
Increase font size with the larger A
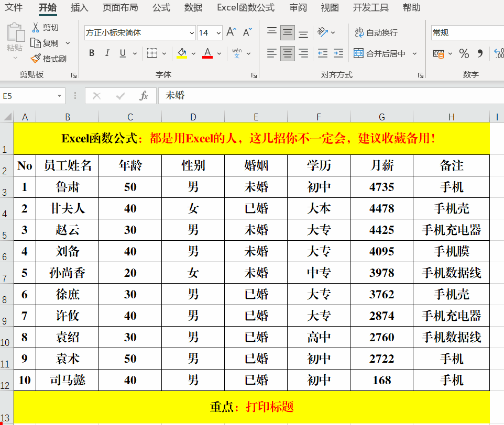pyautogui.click(x=232, y=32)
